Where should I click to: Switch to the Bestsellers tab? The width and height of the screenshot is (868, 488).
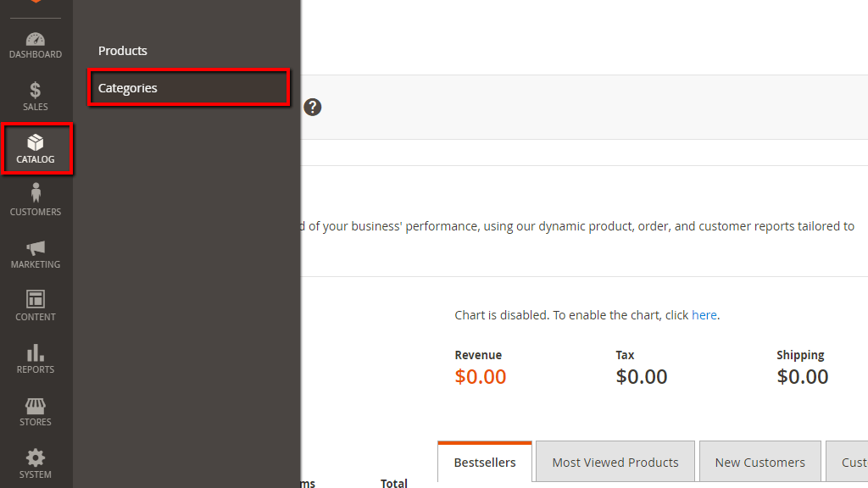[484, 462]
